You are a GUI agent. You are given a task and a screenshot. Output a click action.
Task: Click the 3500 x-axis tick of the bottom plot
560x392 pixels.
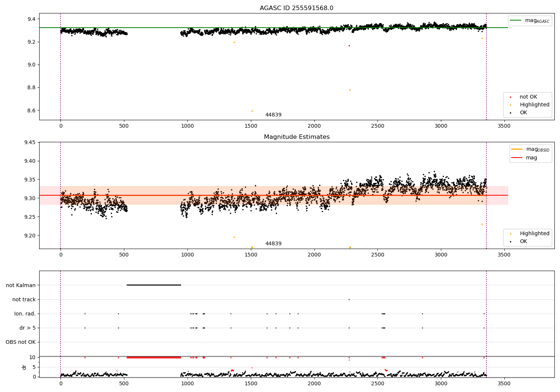[x=504, y=383]
